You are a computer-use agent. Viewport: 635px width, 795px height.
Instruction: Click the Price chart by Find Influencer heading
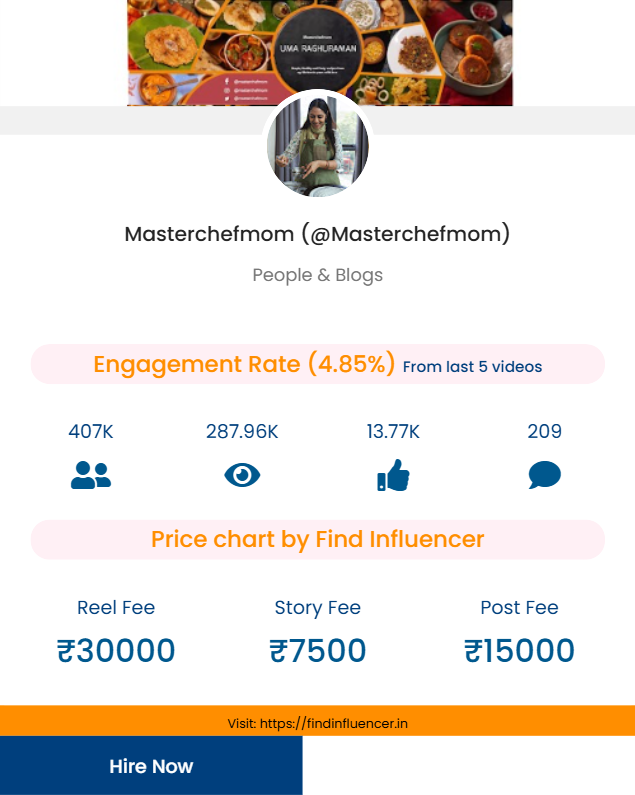(317, 540)
